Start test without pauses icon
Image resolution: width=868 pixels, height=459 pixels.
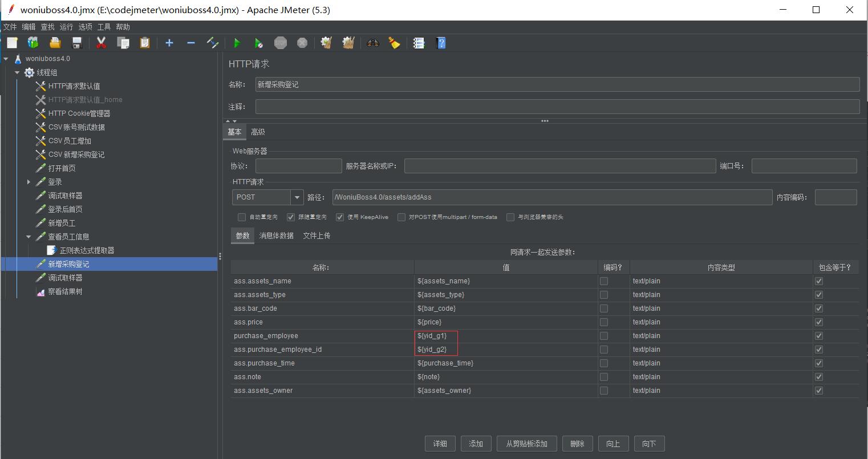(259, 43)
